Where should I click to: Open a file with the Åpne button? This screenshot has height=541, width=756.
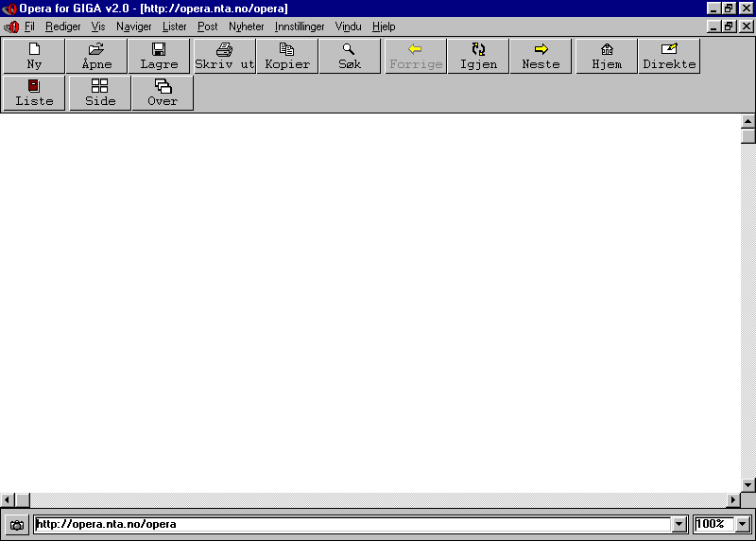pos(96,57)
